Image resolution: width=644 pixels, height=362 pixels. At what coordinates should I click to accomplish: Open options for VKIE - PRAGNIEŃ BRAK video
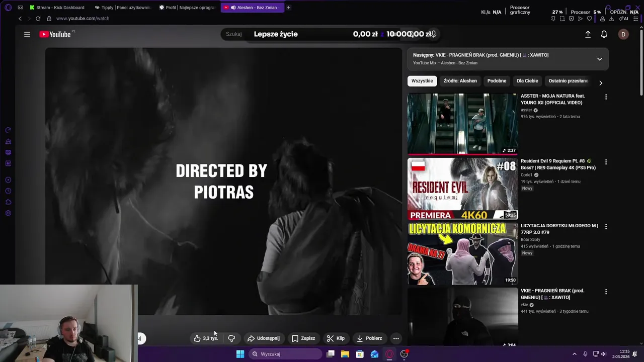point(606,292)
